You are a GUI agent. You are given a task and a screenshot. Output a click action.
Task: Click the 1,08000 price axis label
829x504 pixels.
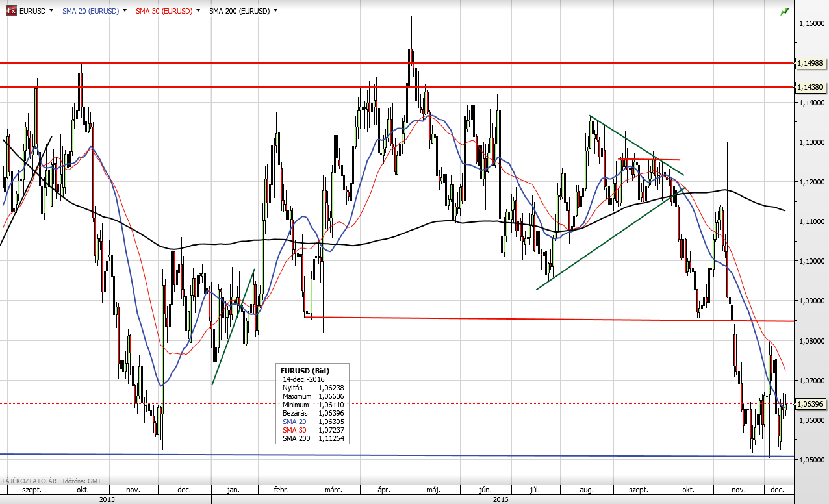[x=812, y=340]
